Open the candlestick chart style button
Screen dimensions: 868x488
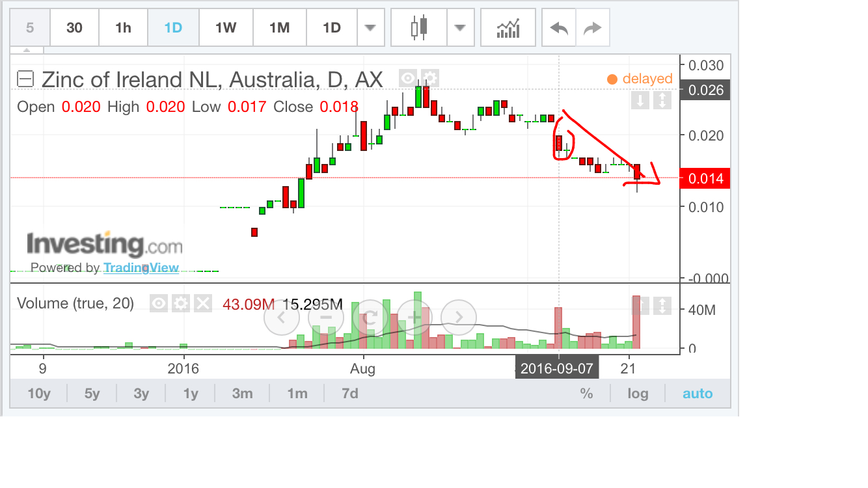pyautogui.click(x=419, y=28)
